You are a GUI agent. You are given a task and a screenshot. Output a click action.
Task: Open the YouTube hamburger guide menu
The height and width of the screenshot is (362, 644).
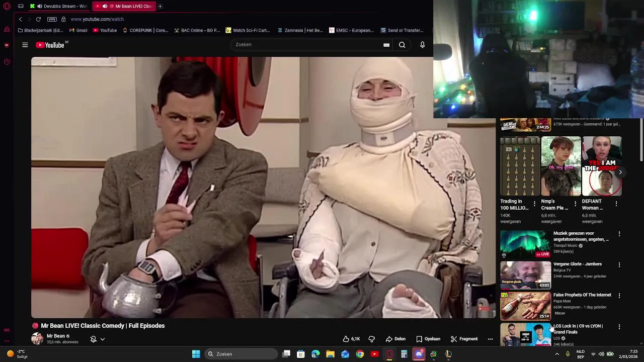click(x=25, y=45)
